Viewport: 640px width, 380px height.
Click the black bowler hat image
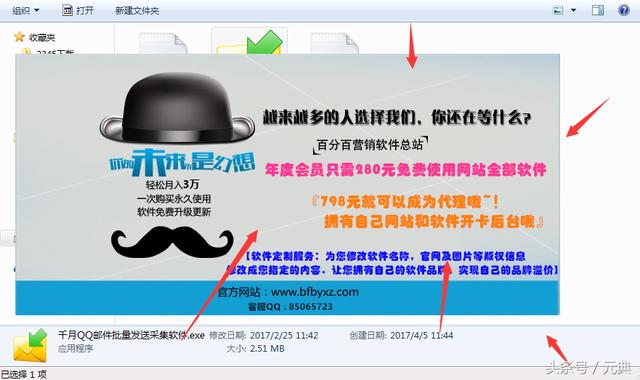pyautogui.click(x=177, y=108)
